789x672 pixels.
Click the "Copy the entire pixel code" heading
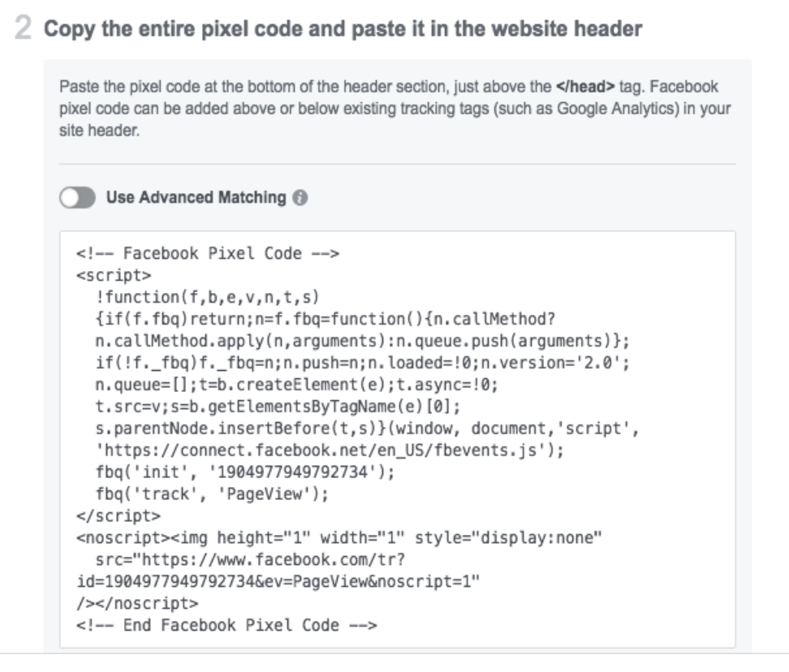coord(343,30)
